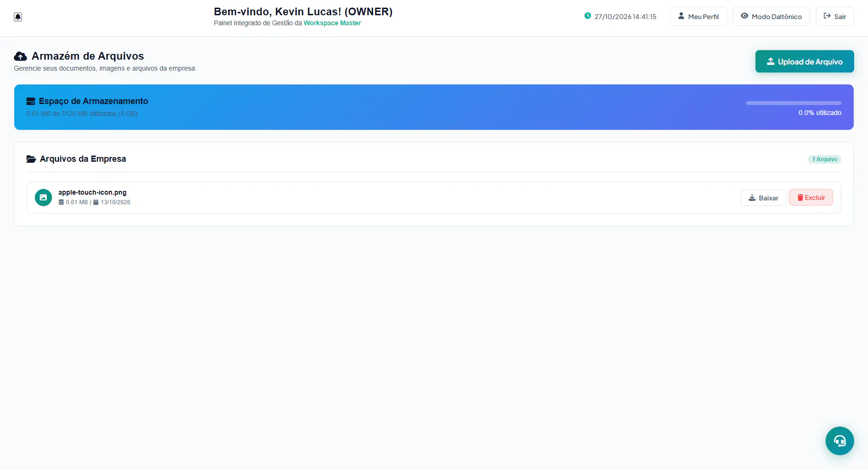Click Upload de Arquivo button
The height and width of the screenshot is (470, 868).
point(805,62)
